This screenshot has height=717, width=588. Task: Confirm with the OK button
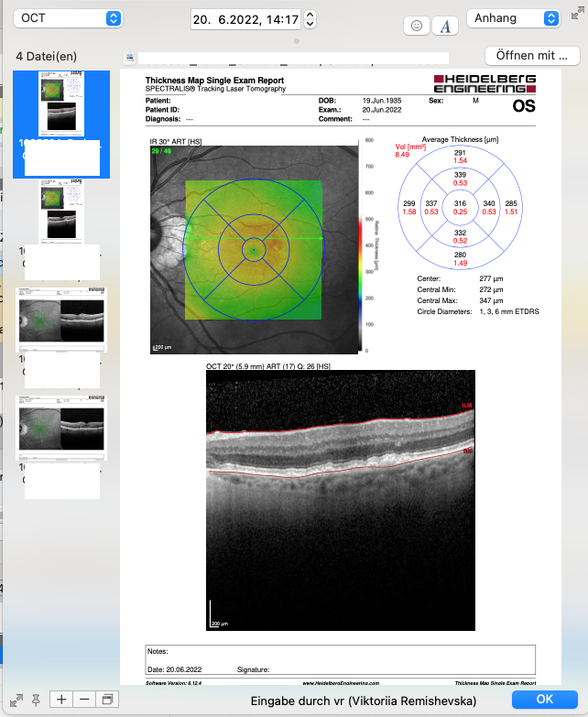[545, 700]
